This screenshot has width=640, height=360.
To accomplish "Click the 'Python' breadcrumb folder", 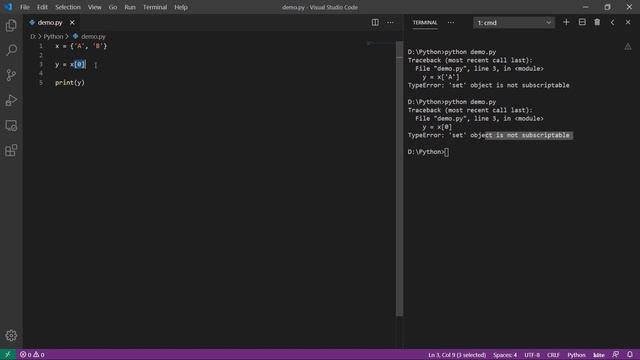I will click(53, 36).
